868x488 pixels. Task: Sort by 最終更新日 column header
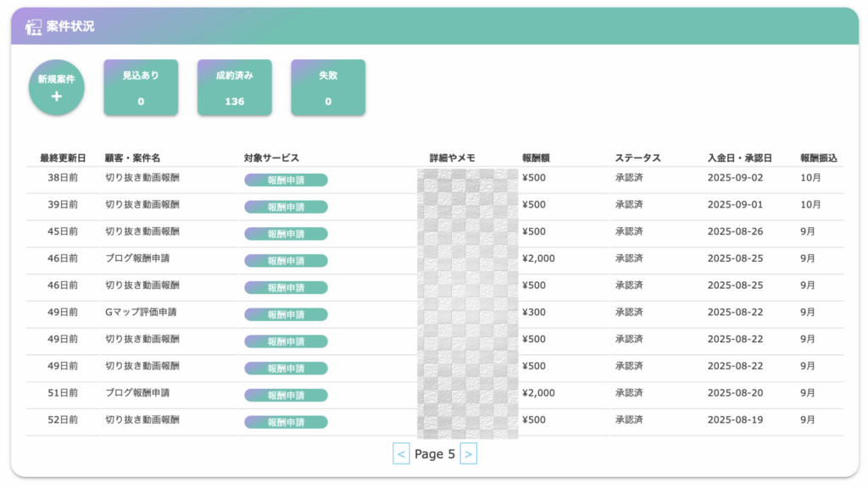click(x=63, y=158)
